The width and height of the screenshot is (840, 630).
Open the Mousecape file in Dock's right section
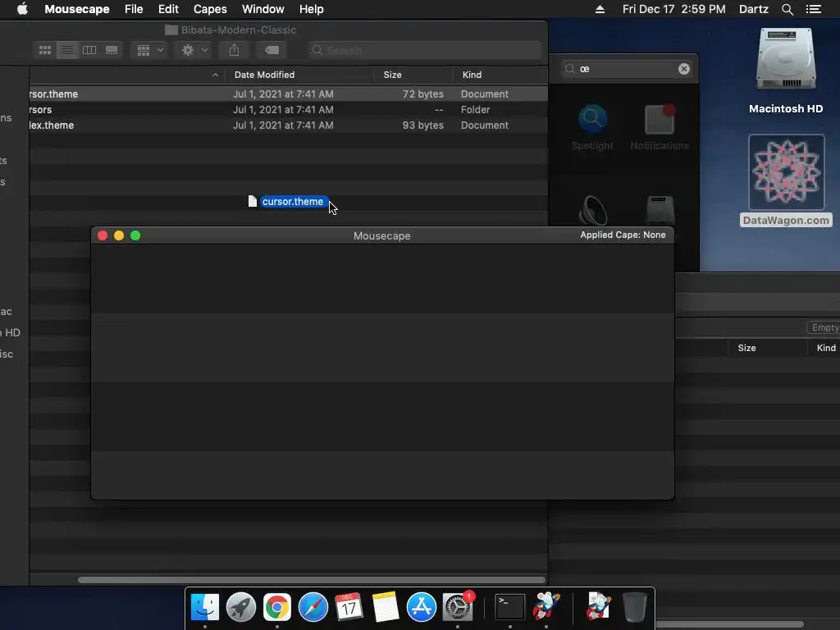click(x=598, y=607)
